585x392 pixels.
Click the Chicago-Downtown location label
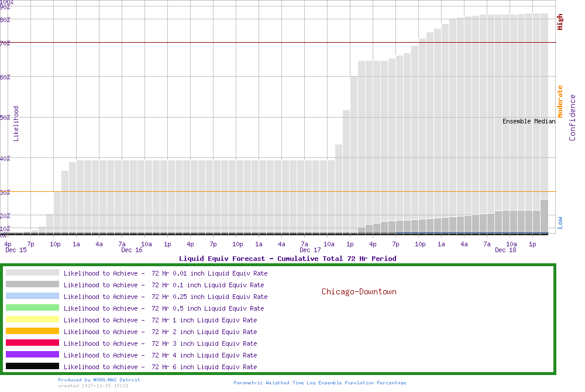(359, 291)
